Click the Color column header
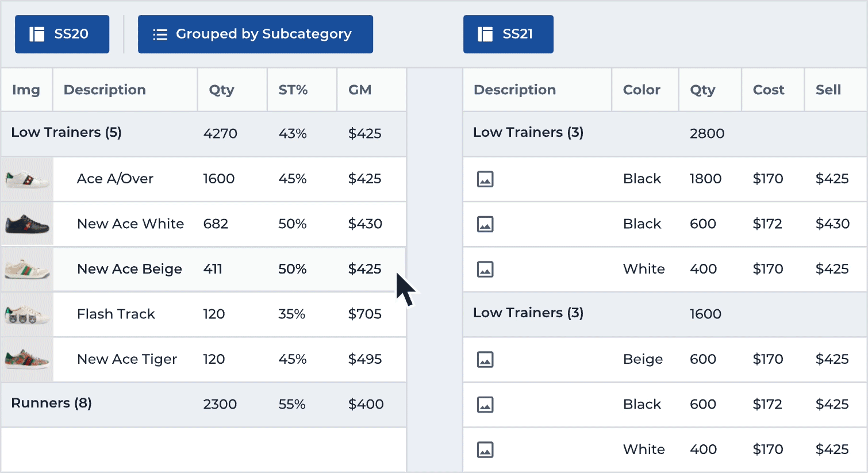Viewport: 868px width, 473px height. [642, 90]
